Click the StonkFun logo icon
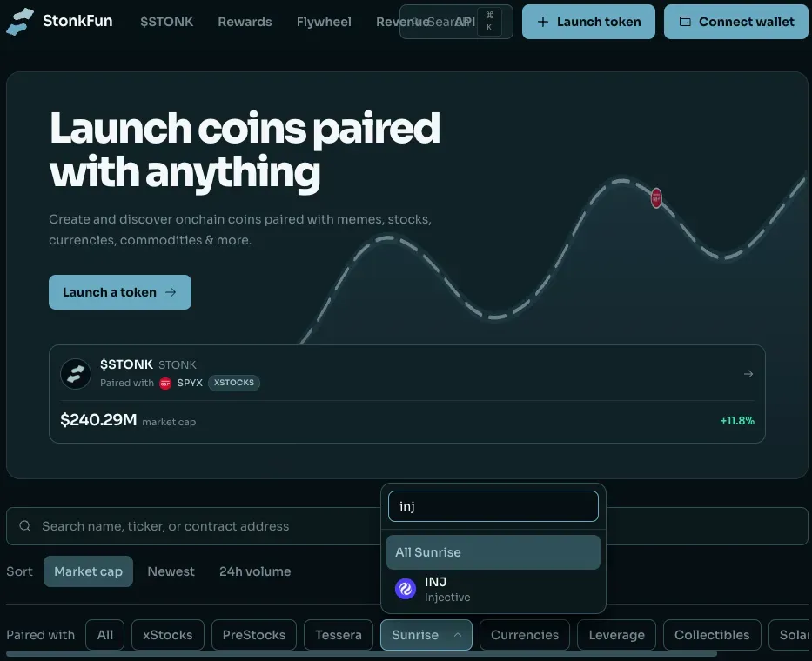Screen dimensions: 812x661 [20, 22]
